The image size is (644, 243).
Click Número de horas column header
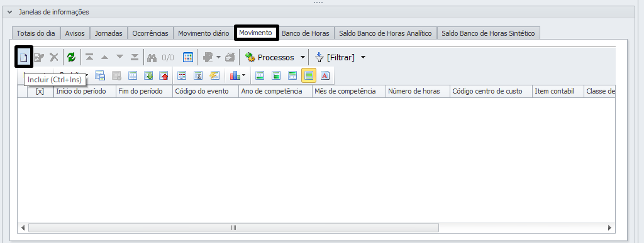click(x=418, y=92)
